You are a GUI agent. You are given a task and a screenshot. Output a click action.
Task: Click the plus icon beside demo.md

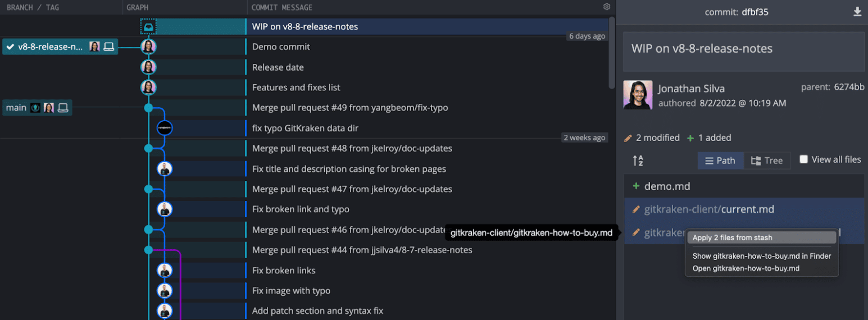click(636, 186)
